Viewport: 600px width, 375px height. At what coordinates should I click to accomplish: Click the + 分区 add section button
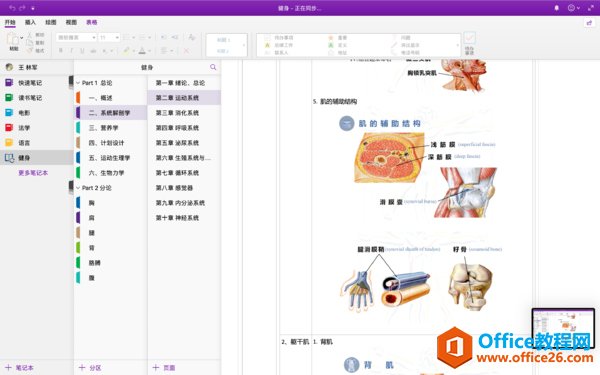click(90, 368)
